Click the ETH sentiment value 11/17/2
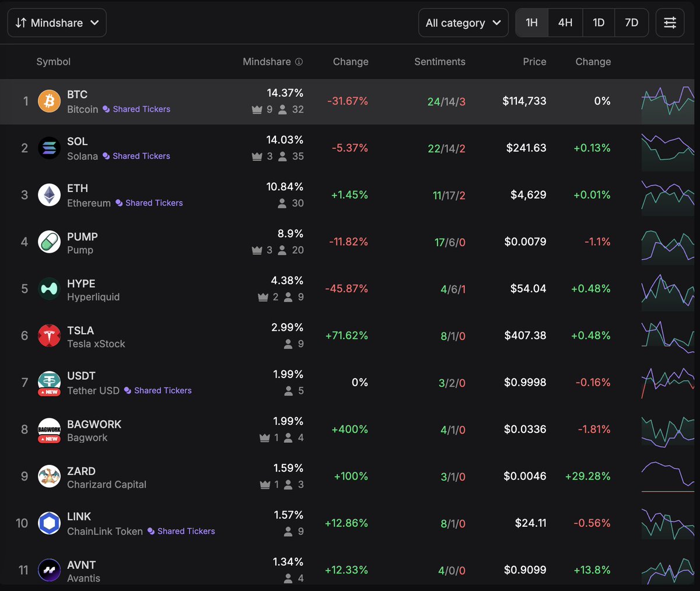Viewport: 700px width, 591px height. [x=449, y=195]
